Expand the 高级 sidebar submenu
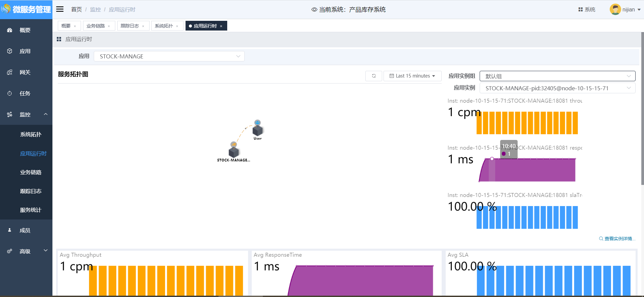The image size is (644, 297). coord(45,251)
